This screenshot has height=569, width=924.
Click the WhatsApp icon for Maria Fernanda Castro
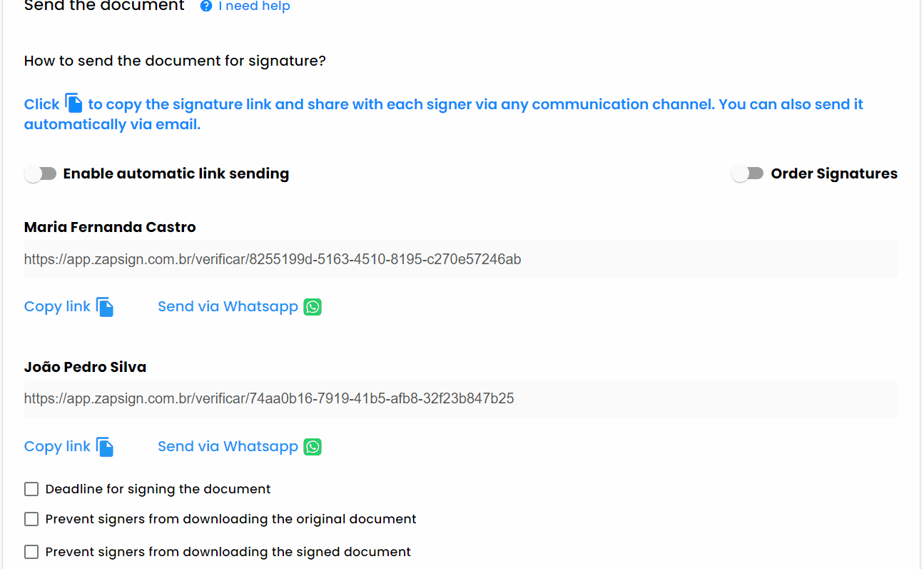[x=313, y=306]
